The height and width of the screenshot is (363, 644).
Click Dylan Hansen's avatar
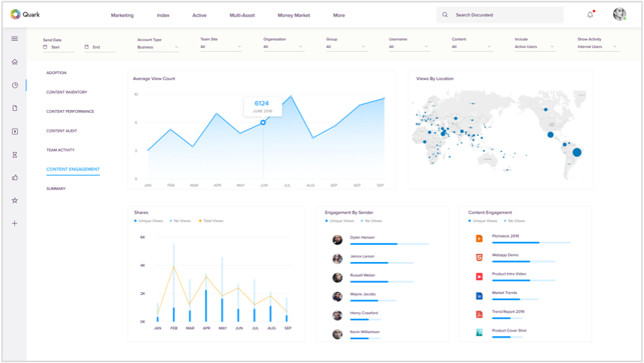point(338,240)
